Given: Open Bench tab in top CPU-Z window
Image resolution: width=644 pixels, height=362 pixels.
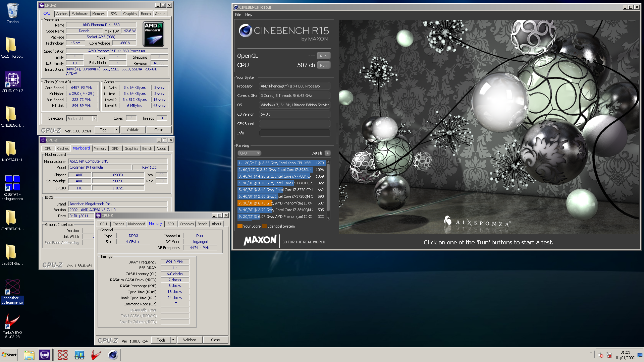Looking at the screenshot, I should [x=146, y=14].
